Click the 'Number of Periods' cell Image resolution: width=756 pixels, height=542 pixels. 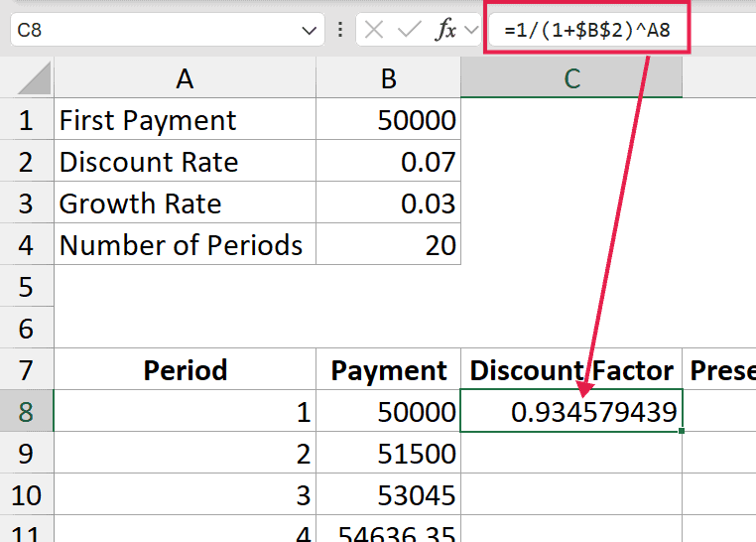pos(186,244)
